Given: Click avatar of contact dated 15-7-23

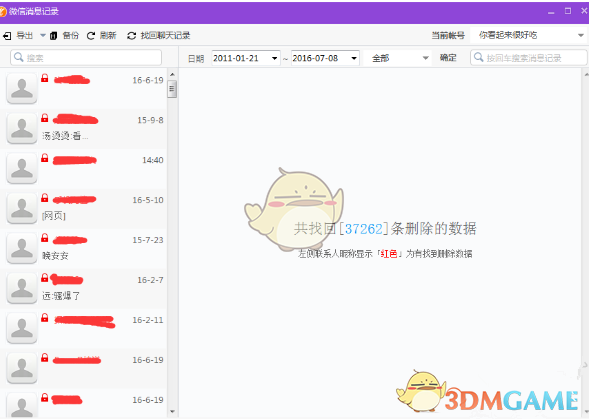Looking at the screenshot, I should tap(22, 249).
